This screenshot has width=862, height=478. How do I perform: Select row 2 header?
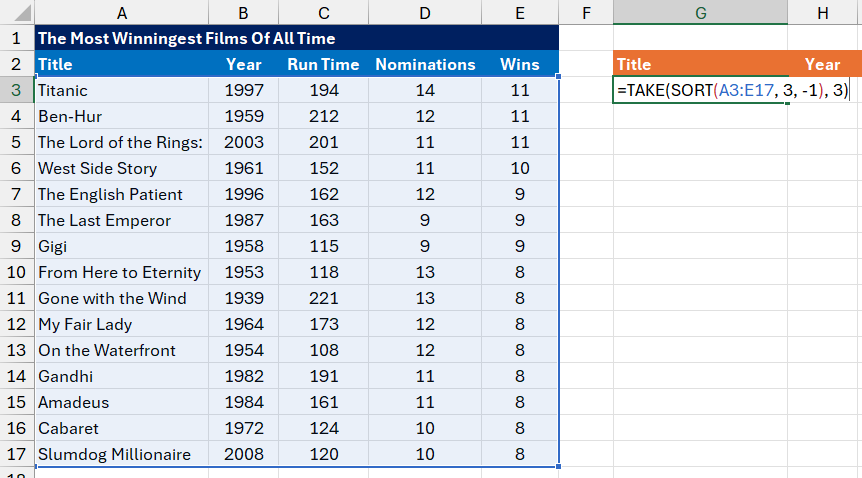[x=17, y=64]
